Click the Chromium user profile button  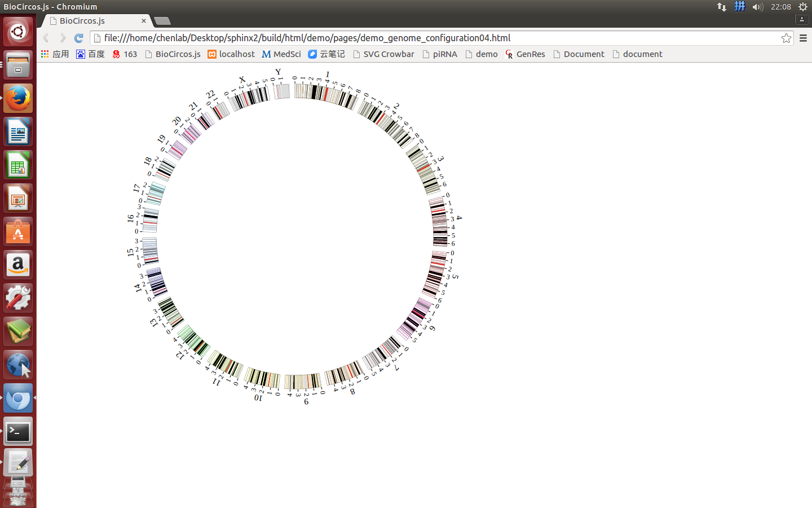pos(802,19)
